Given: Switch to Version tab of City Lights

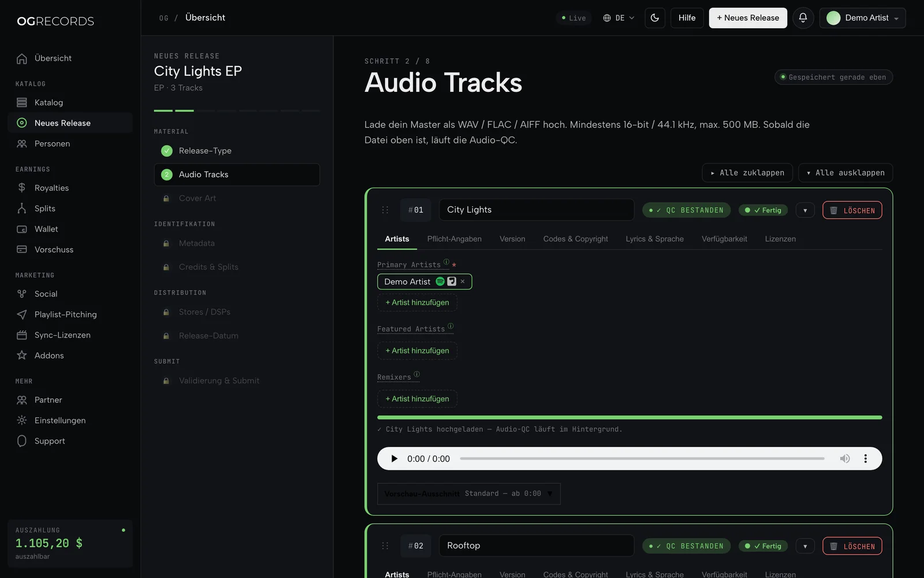Looking at the screenshot, I should coord(512,239).
